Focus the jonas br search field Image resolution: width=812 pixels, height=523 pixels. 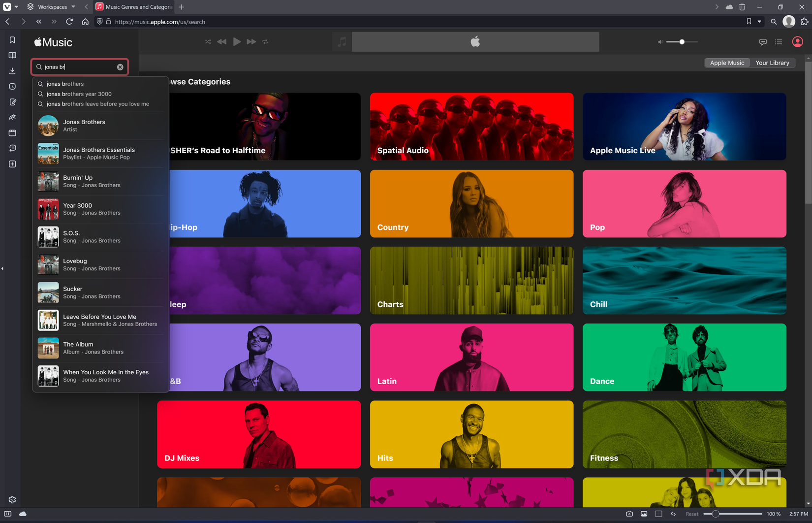click(x=80, y=67)
